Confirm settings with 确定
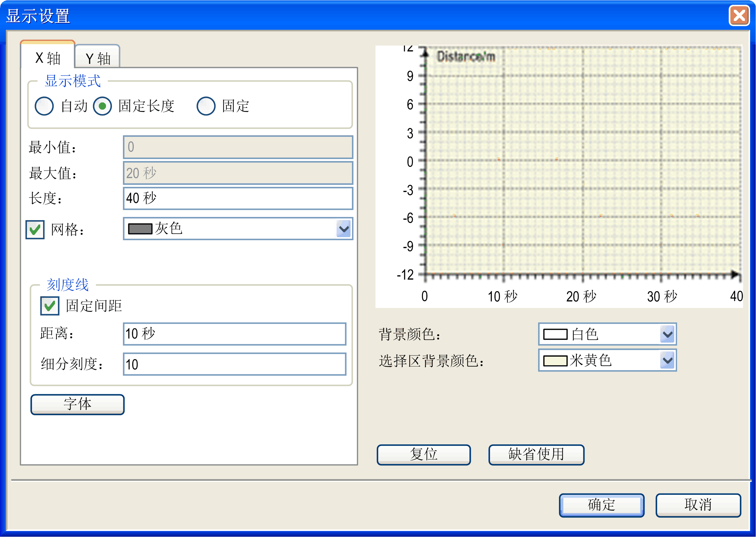This screenshot has height=537, width=756. point(602,505)
